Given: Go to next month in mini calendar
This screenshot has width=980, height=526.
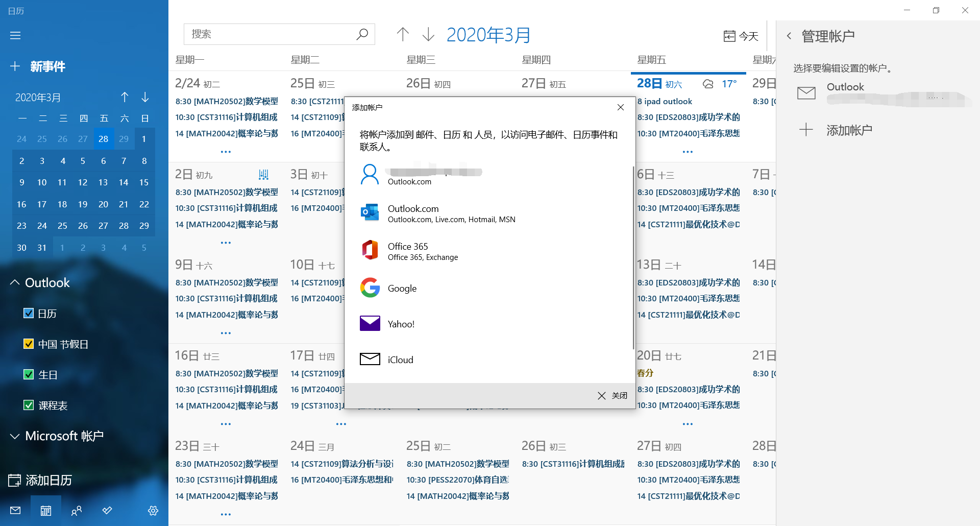Looking at the screenshot, I should pyautogui.click(x=145, y=97).
